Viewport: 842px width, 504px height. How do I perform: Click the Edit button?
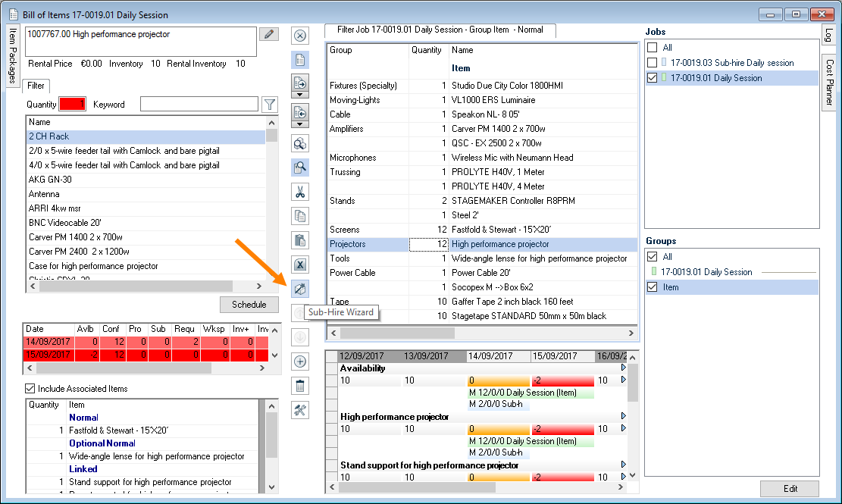coord(790,489)
